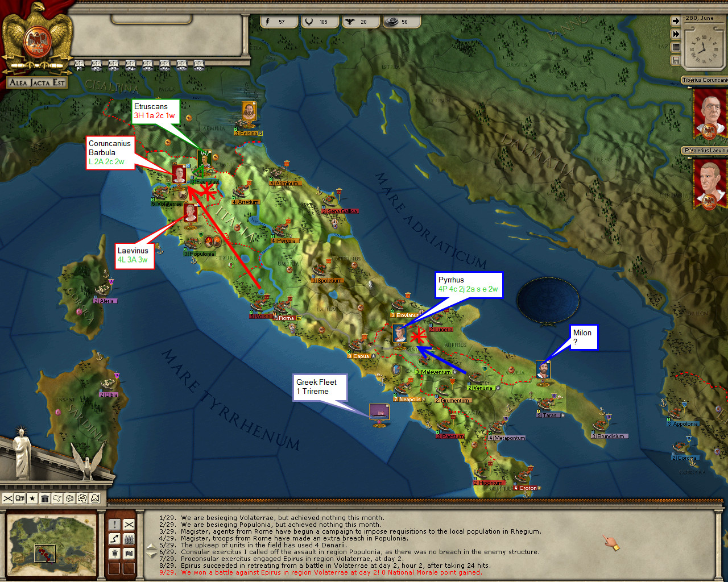Click the P Valerius Laevinus name tab
This screenshot has width=728, height=582.
[704, 151]
